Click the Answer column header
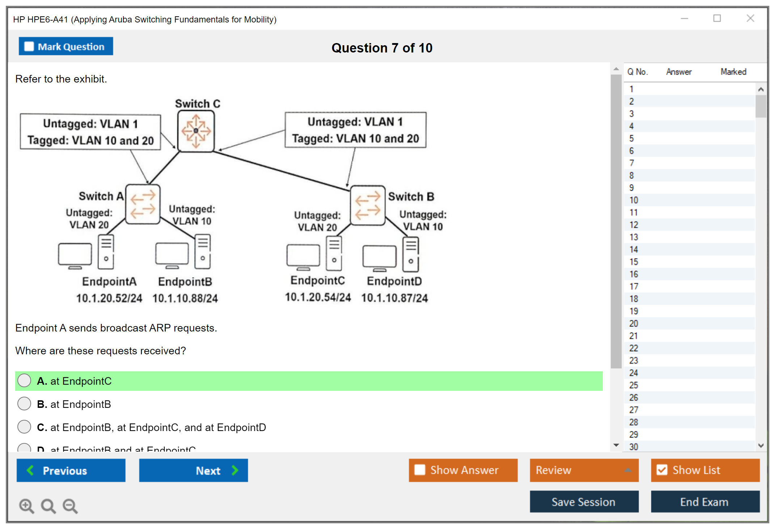Viewport: 778px width, 532px height. (x=678, y=72)
